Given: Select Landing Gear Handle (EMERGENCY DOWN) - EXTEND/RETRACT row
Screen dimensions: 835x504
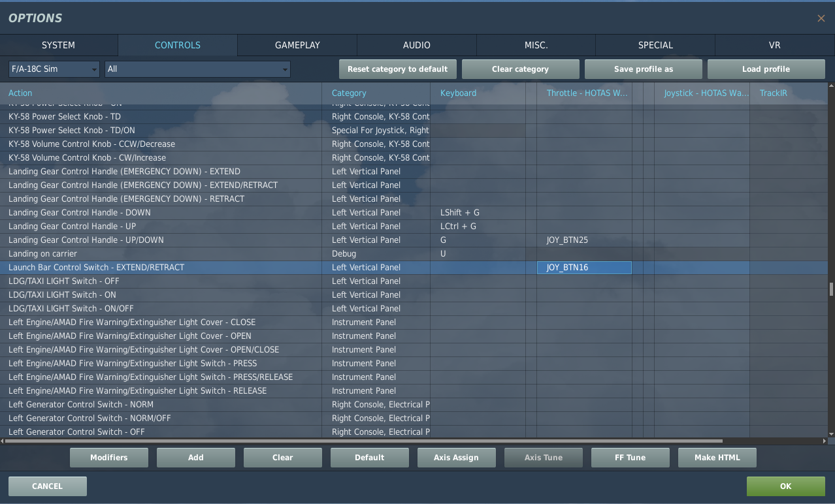Looking at the screenshot, I should click(x=414, y=185).
